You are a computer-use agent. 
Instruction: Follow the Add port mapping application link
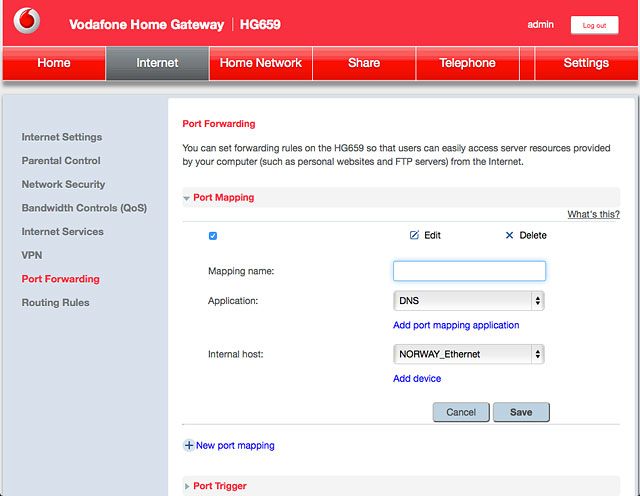coord(456,325)
